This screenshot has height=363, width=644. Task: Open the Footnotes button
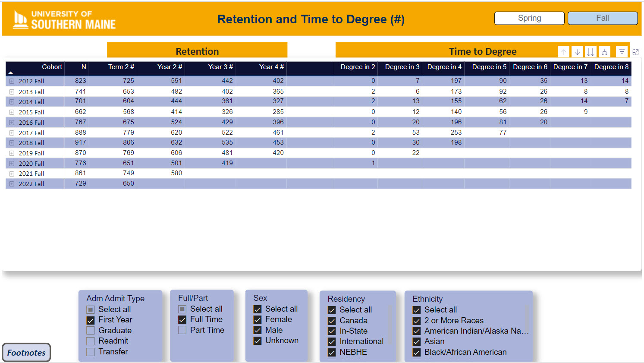point(26,352)
